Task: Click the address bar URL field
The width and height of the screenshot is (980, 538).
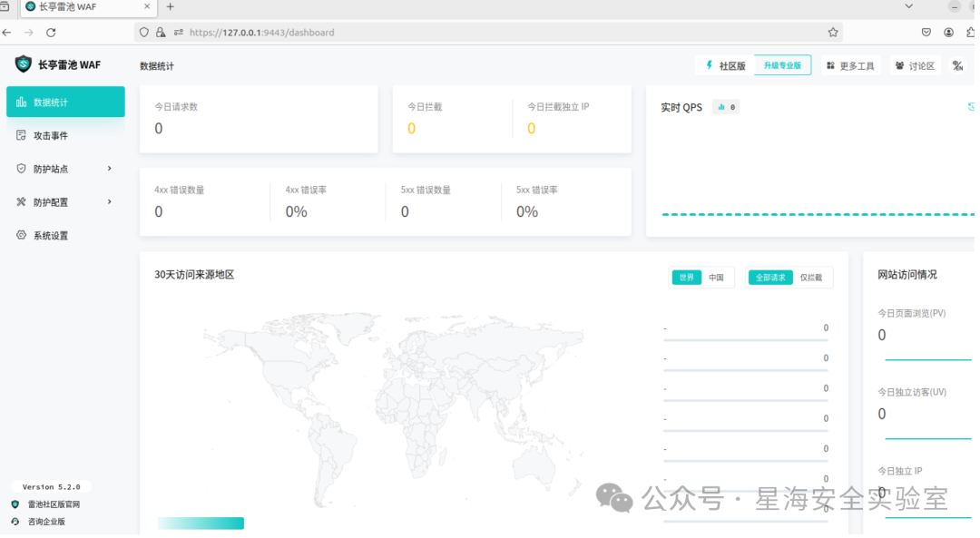Action: 487,33
